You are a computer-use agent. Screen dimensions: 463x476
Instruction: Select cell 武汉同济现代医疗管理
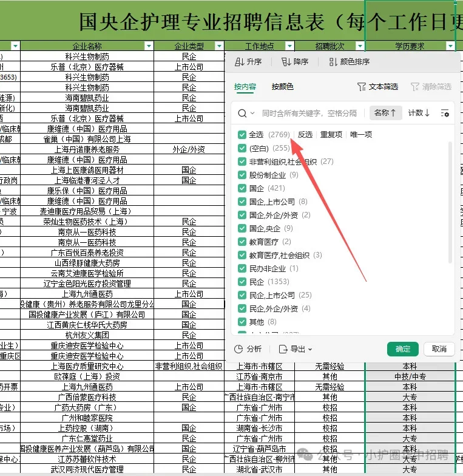pos(87,469)
